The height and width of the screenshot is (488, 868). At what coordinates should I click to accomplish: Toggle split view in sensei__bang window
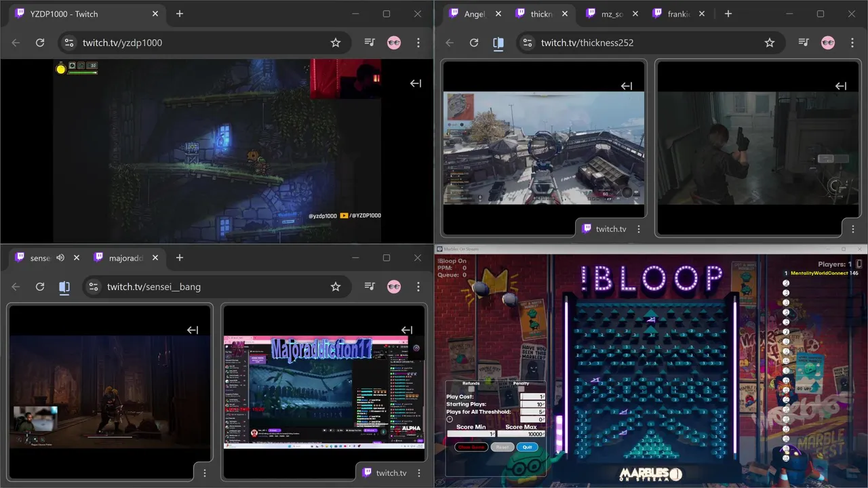tap(64, 287)
